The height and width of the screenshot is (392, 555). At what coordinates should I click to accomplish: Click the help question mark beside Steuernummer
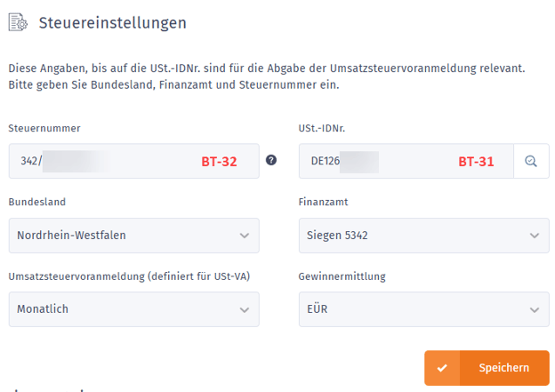(271, 161)
